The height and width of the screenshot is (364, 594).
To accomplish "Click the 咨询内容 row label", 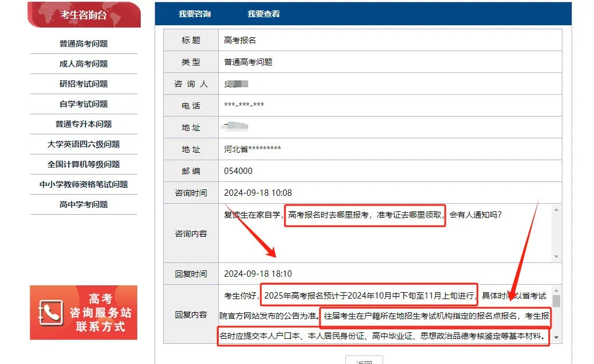I will tap(191, 234).
